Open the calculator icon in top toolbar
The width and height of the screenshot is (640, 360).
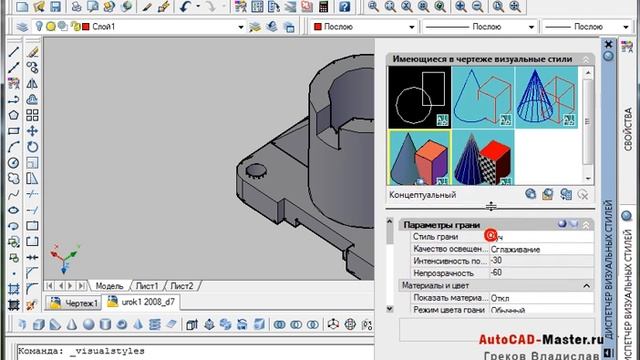(x=323, y=6)
